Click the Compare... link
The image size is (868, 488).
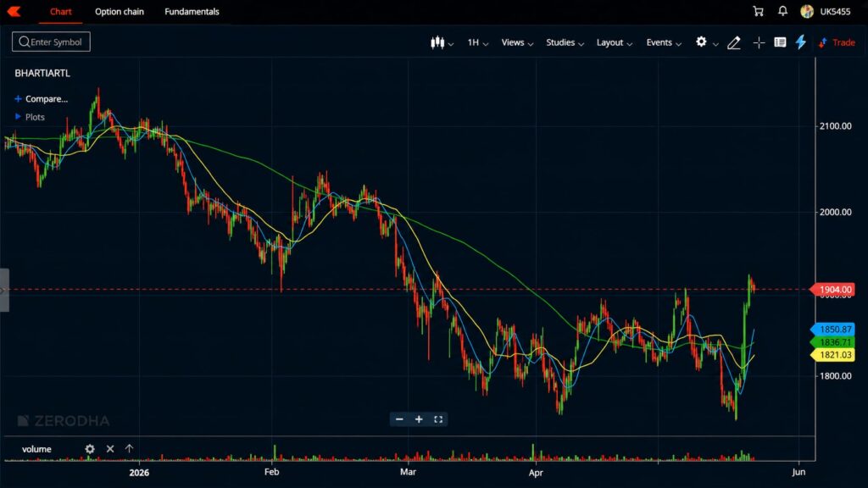coord(47,99)
